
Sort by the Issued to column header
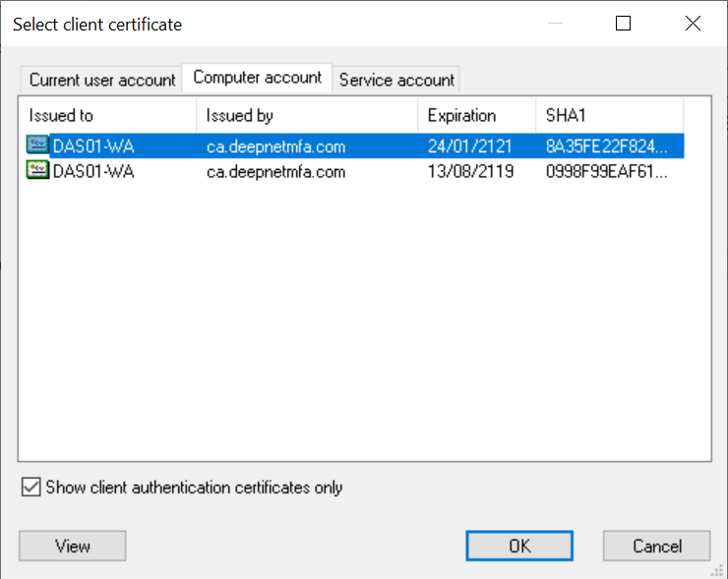point(108,115)
